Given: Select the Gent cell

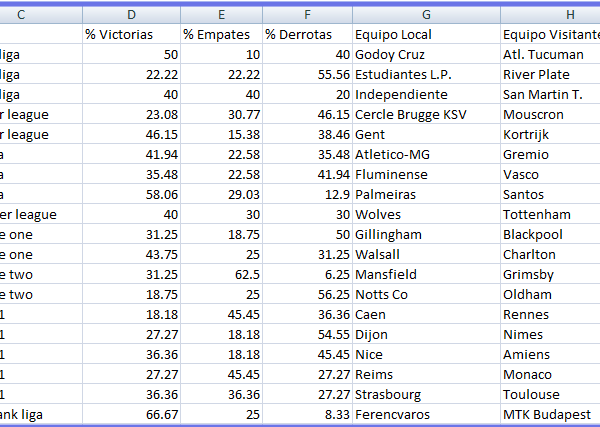Looking at the screenshot, I should click(426, 134).
